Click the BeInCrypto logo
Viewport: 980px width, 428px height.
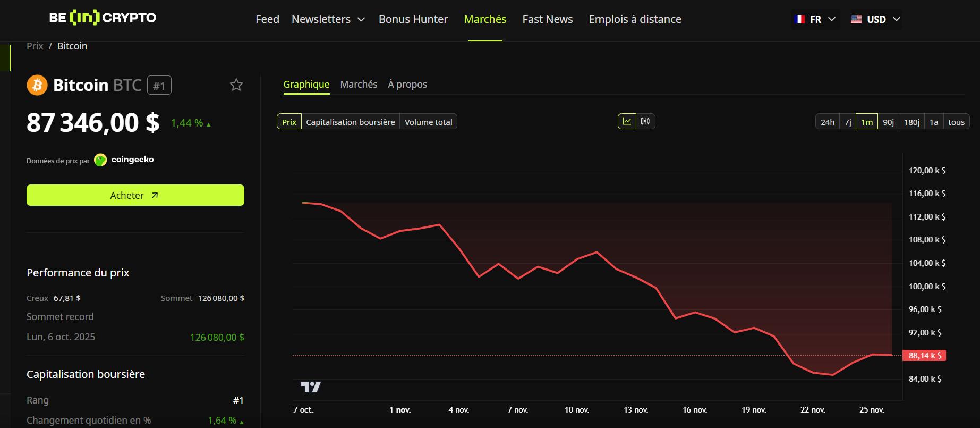[x=103, y=18]
